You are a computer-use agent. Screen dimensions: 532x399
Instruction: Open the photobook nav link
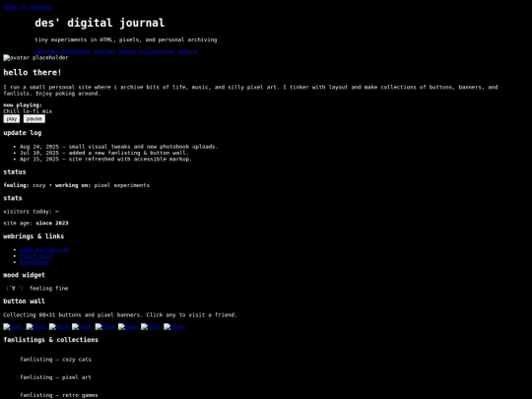point(75,51)
